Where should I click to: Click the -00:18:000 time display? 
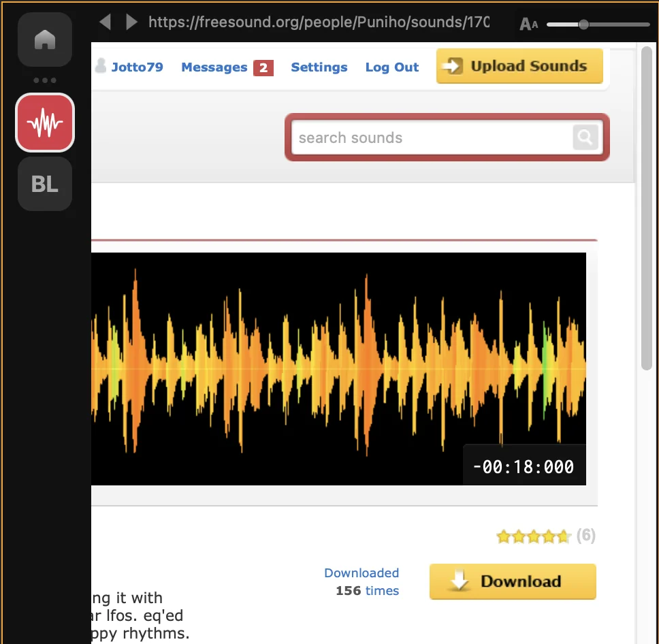(524, 466)
